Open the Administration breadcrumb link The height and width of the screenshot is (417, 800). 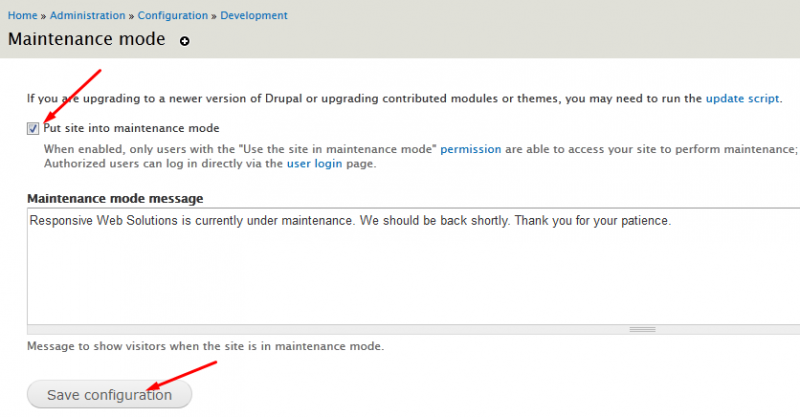[x=87, y=15]
